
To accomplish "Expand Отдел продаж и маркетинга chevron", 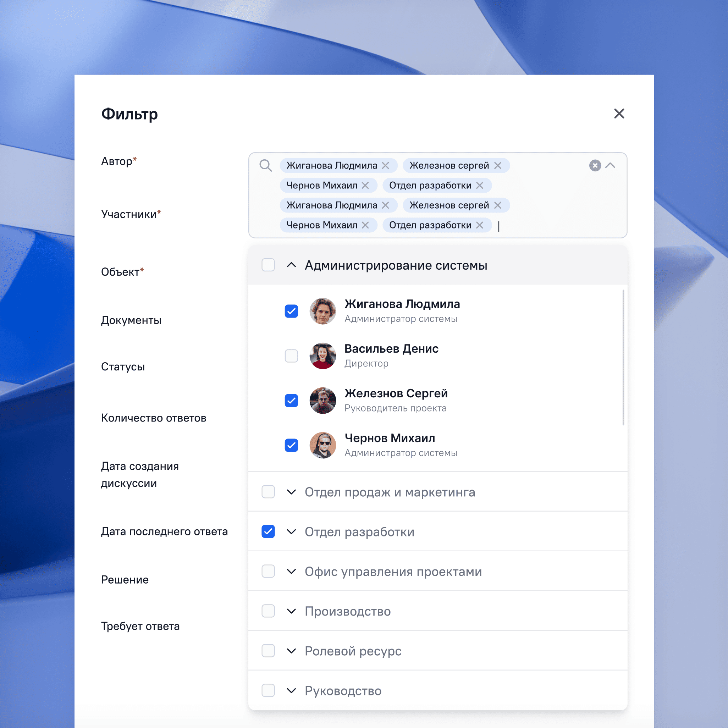I will coord(291,492).
